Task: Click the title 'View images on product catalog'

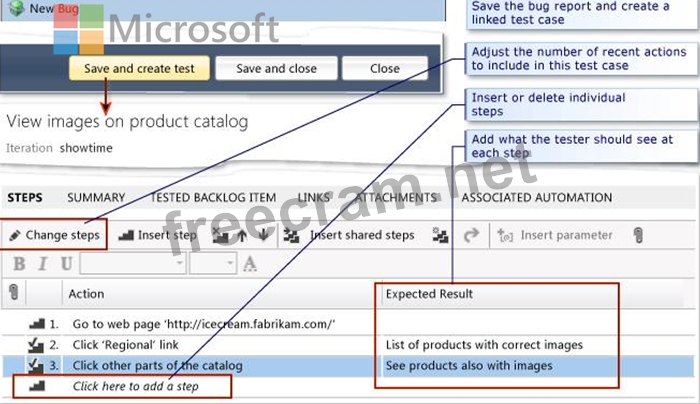Action: (127, 121)
